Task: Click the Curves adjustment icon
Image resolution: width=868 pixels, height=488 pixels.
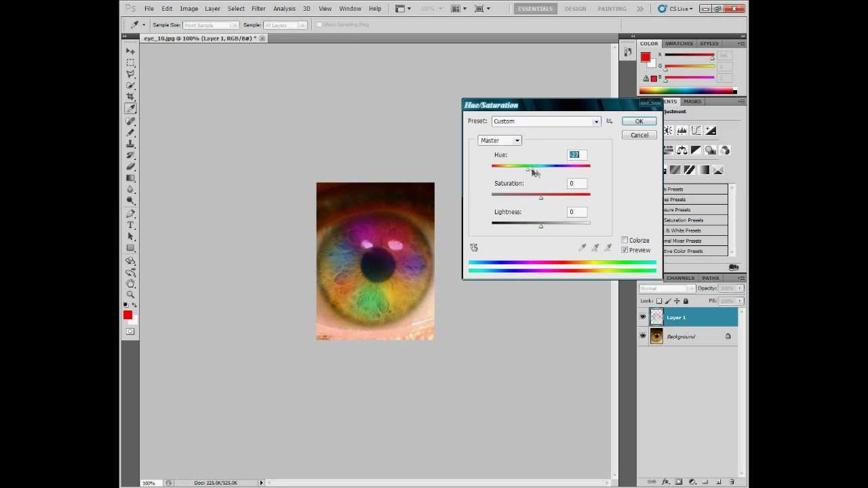Action: (696, 131)
